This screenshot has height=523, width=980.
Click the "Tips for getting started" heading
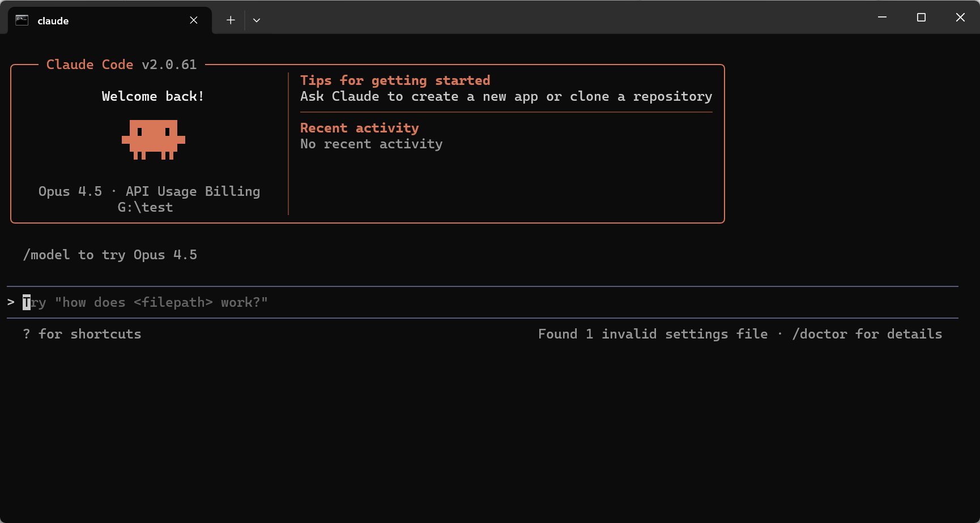click(x=395, y=80)
